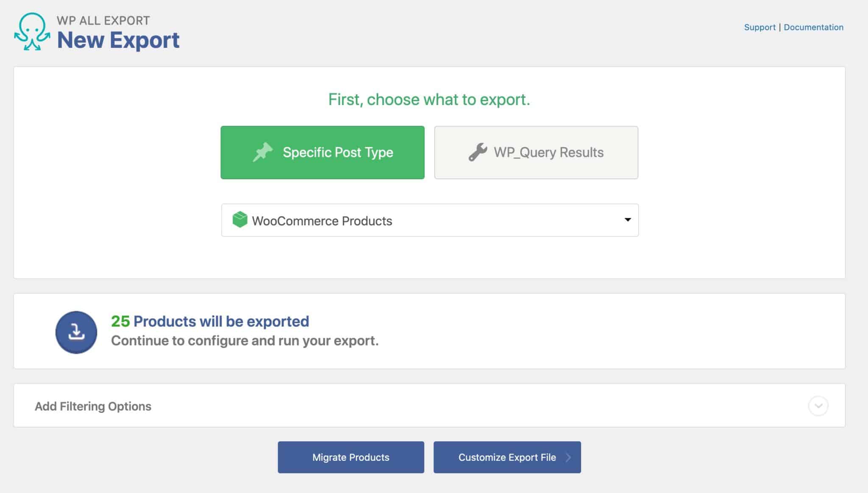This screenshot has height=493, width=868.
Task: Open the WooCommerce Products dropdown
Action: point(429,220)
